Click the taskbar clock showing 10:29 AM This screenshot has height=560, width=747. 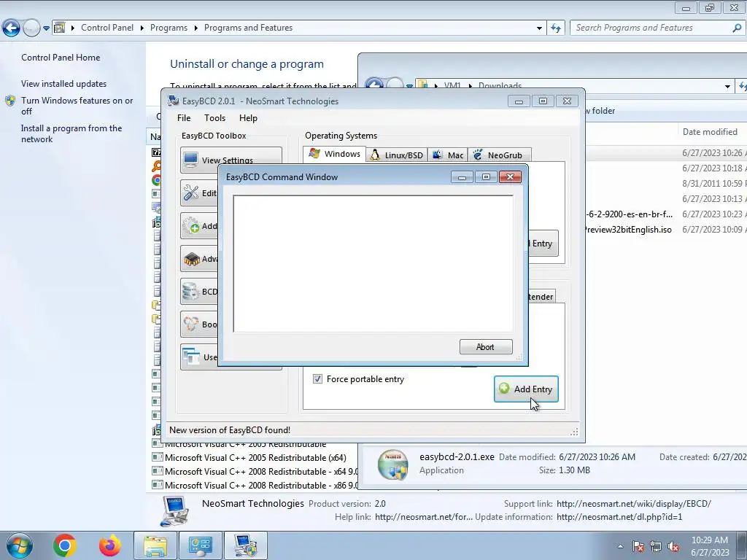710,546
